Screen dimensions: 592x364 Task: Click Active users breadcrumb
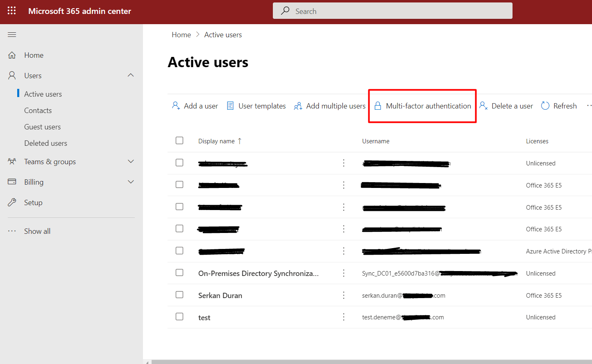point(223,35)
